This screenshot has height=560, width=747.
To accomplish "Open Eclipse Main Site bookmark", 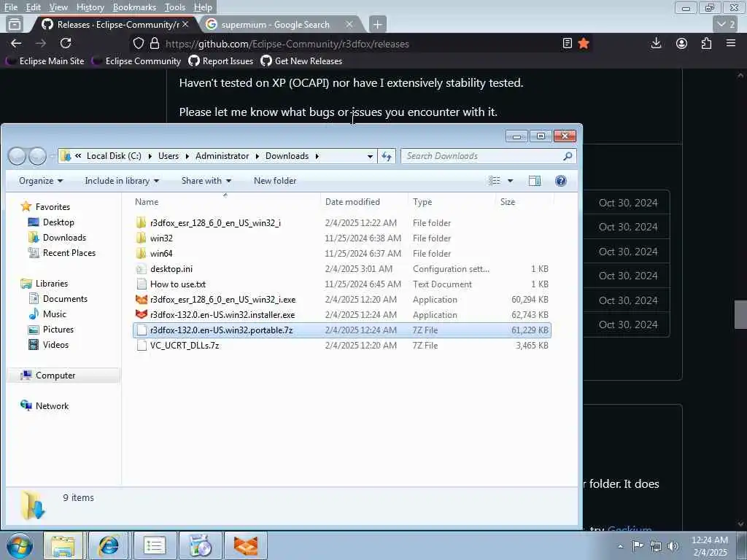I will click(x=44, y=61).
